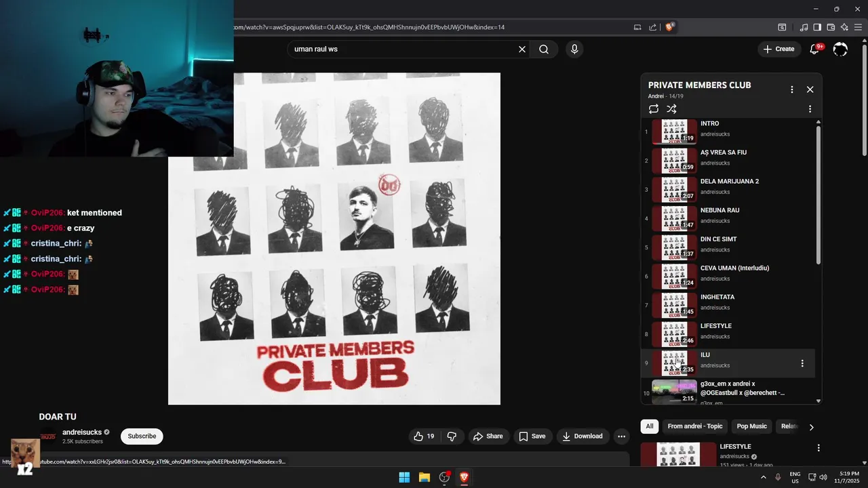The height and width of the screenshot is (488, 868).
Task: Open more actions for LIFESTYLE recommended video
Action: pyautogui.click(x=818, y=448)
